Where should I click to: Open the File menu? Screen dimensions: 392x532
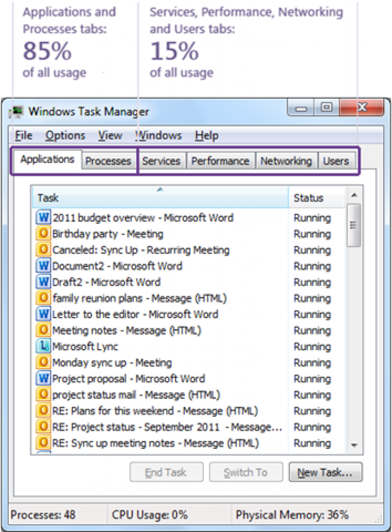click(24, 136)
